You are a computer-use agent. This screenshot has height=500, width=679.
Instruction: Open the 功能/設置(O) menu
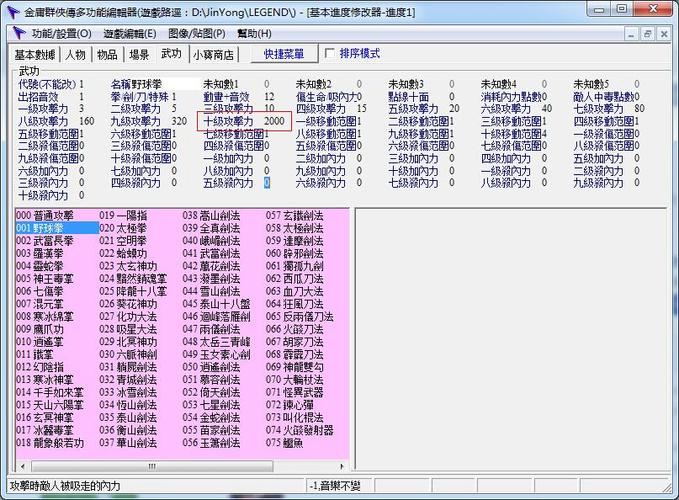point(61,34)
